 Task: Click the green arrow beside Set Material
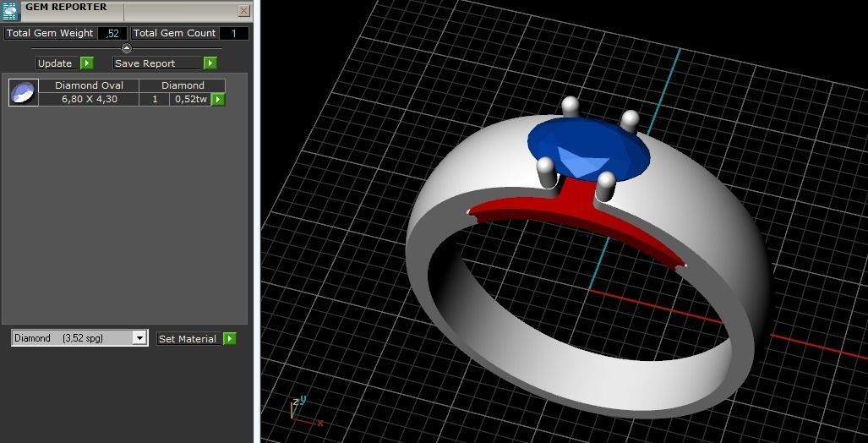(x=230, y=339)
